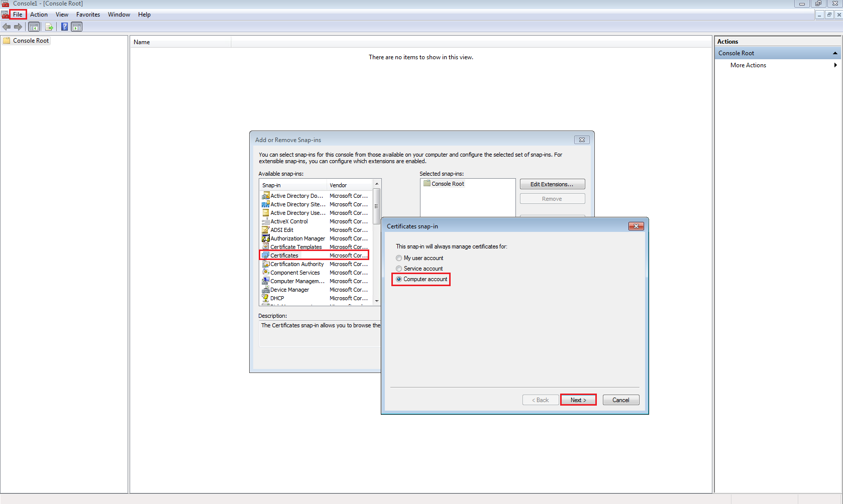
Task: Open the File menu
Action: [18, 15]
